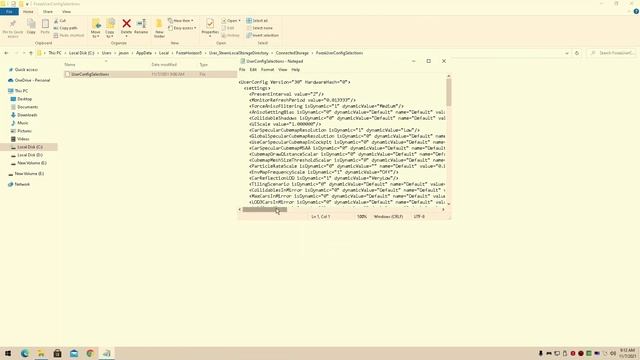Open Microsoft Store from taskbar
Screen dimensions: 640x360
[57, 353]
